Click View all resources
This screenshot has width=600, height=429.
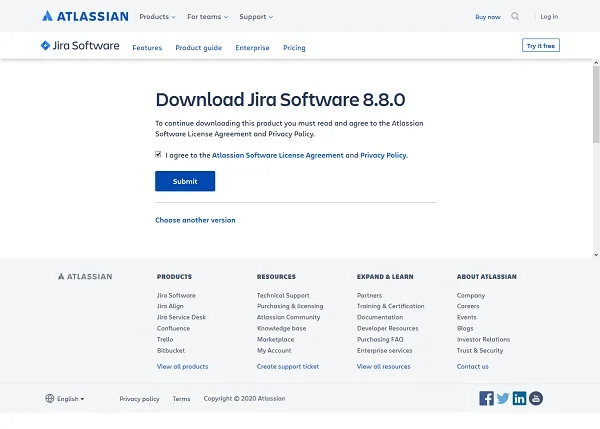[383, 367]
